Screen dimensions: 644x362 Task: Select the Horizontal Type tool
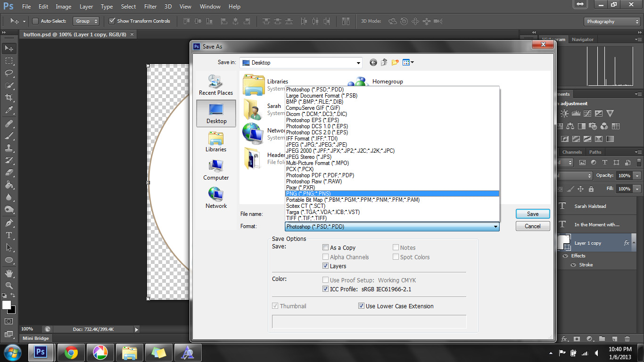click(9, 235)
